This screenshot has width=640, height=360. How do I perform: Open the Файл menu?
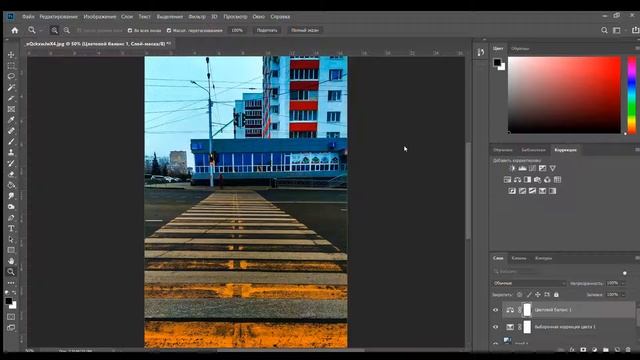[x=28, y=17]
